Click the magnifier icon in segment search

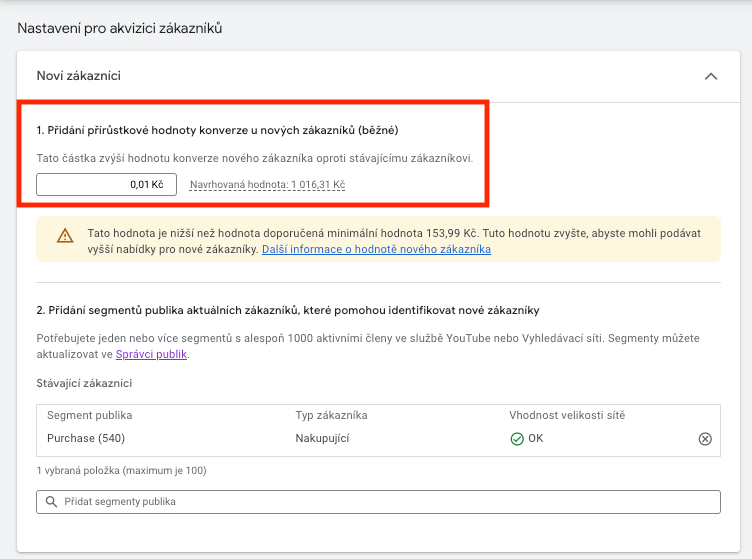(51, 501)
